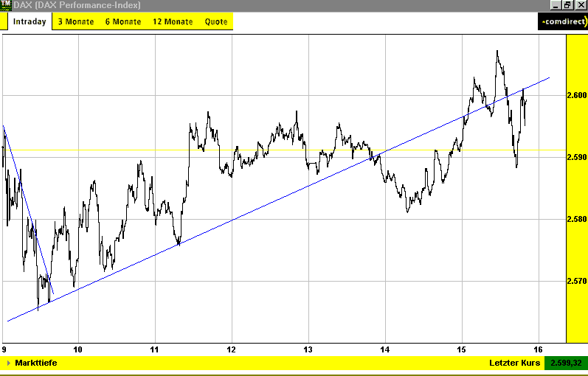The height and width of the screenshot is (376, 588).
Task: Open the 3 Monate chart tab
Action: pyautogui.click(x=76, y=21)
